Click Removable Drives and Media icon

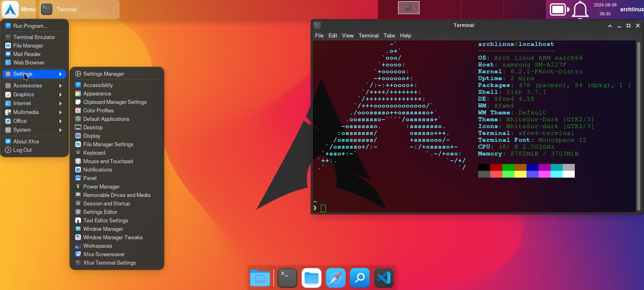pyautogui.click(x=78, y=195)
